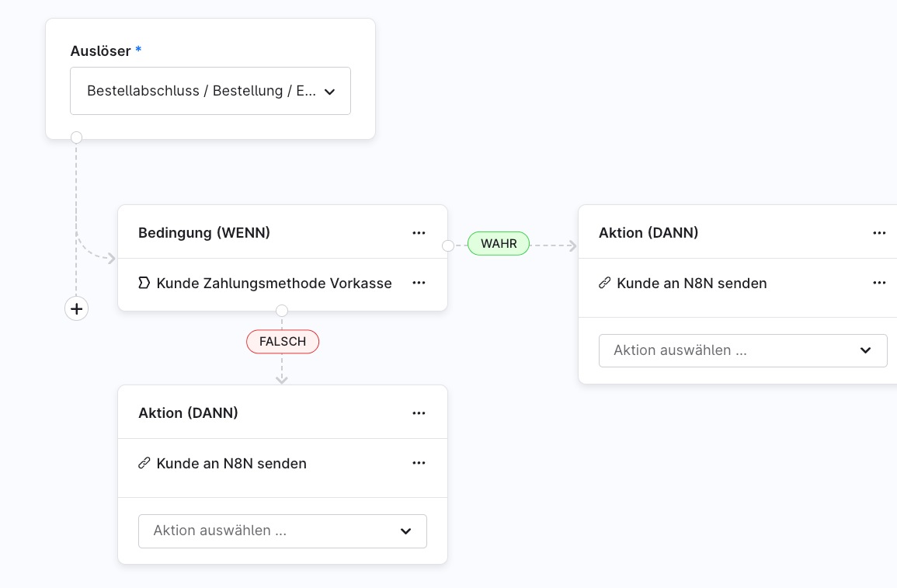Click the green WAHR branch label
This screenshot has width=897, height=588.
click(x=498, y=244)
